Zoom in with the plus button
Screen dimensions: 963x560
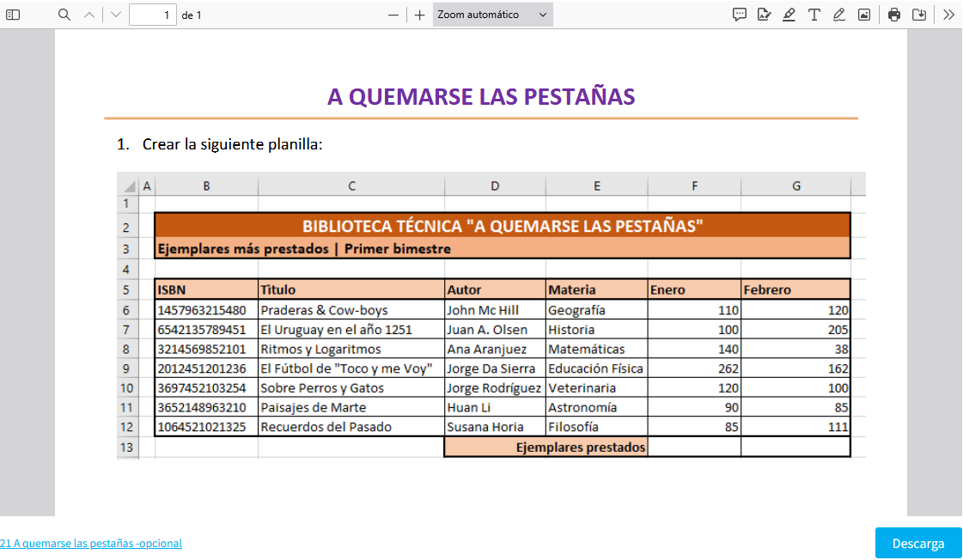tap(419, 15)
